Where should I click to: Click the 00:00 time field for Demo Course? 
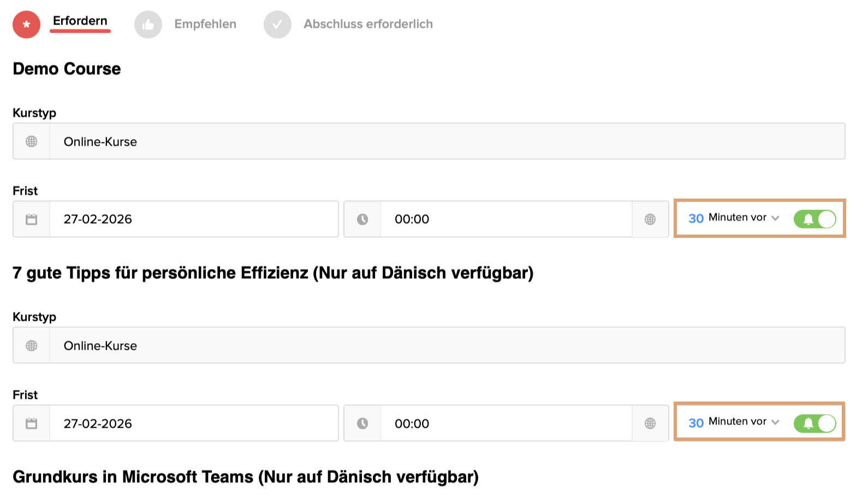(506, 219)
